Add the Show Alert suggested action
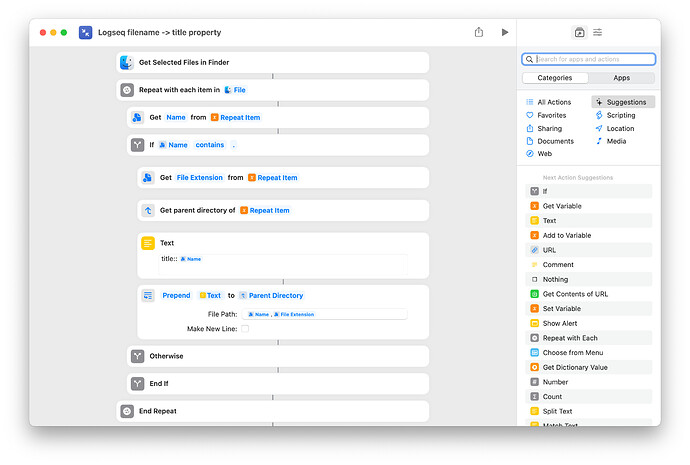690x465 pixels. coord(589,323)
